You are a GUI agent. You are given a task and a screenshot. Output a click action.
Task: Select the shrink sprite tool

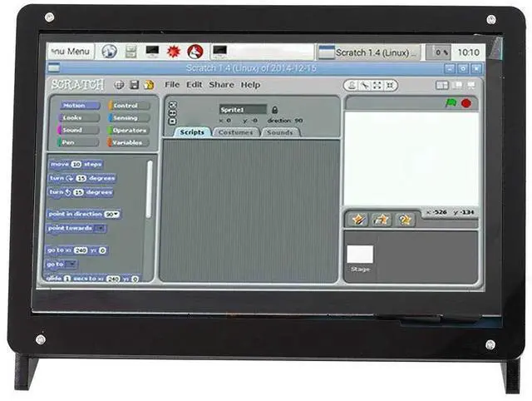tap(390, 86)
